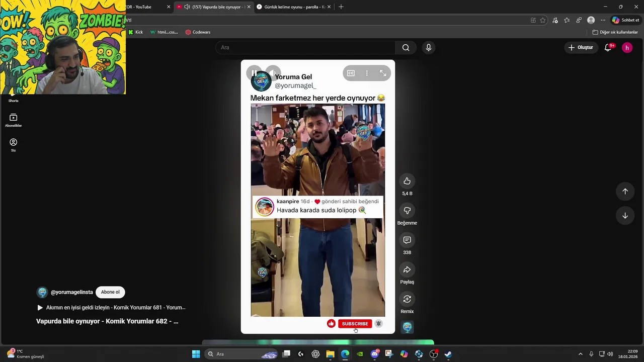644x362 pixels.
Task: Open the Oluştur create menu
Action: (581, 47)
